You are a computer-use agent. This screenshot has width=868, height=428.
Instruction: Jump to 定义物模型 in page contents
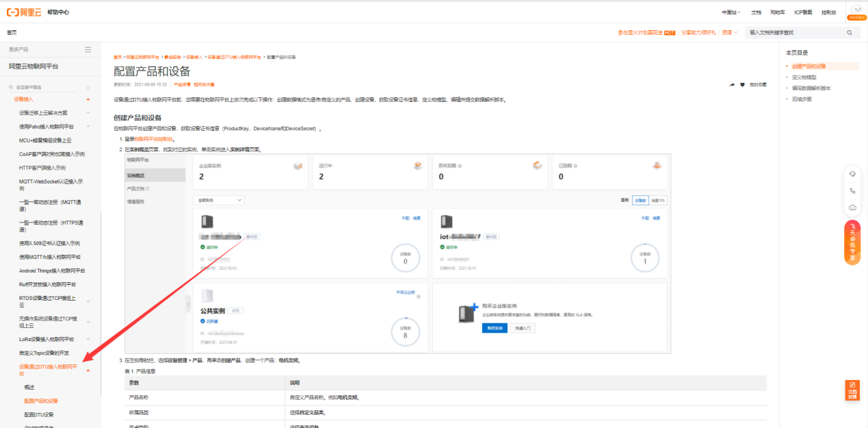point(804,77)
